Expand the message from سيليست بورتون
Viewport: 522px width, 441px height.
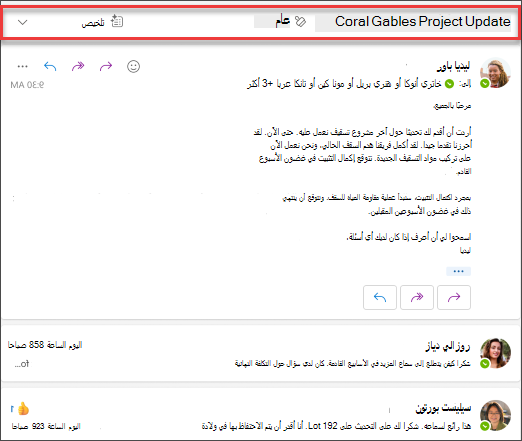[x=260, y=415]
